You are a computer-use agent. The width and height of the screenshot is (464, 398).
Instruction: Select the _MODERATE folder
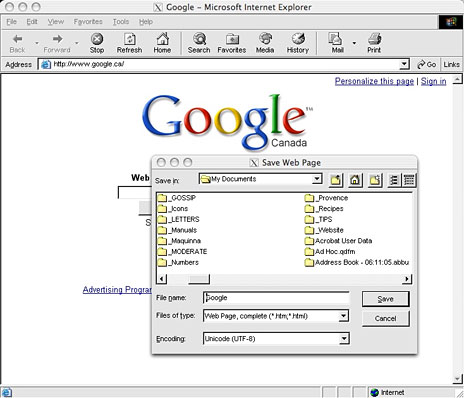pyautogui.click(x=182, y=251)
